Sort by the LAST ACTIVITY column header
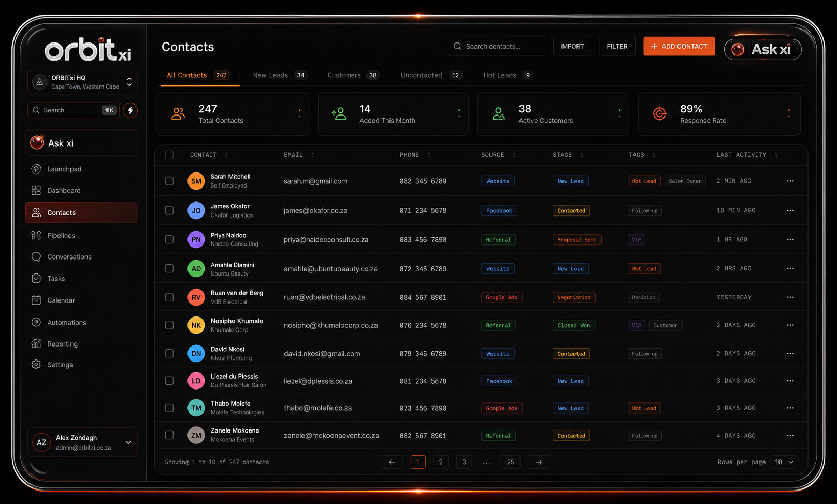This screenshot has width=837, height=504. coord(747,155)
